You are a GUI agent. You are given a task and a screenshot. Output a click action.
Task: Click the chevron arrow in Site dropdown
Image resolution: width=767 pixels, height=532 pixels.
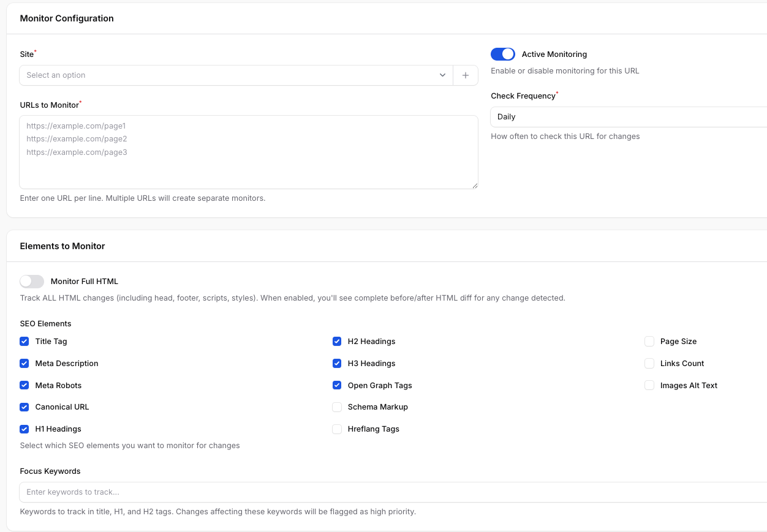(442, 75)
